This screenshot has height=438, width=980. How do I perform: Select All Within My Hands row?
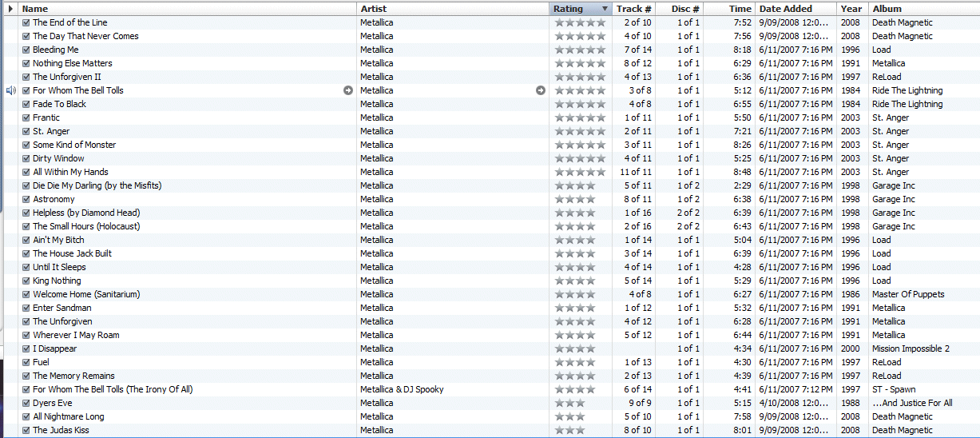coord(70,172)
